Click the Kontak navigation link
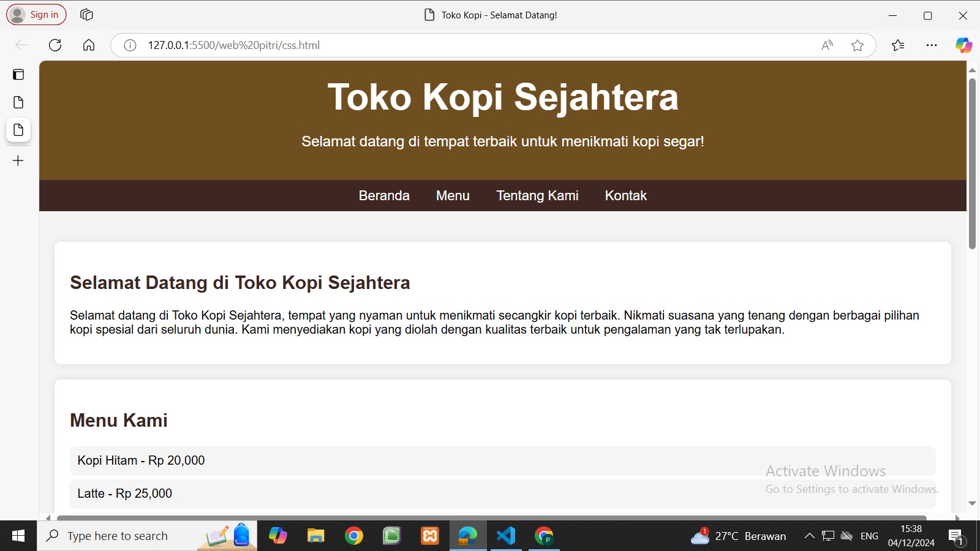Image resolution: width=980 pixels, height=551 pixels. tap(625, 195)
